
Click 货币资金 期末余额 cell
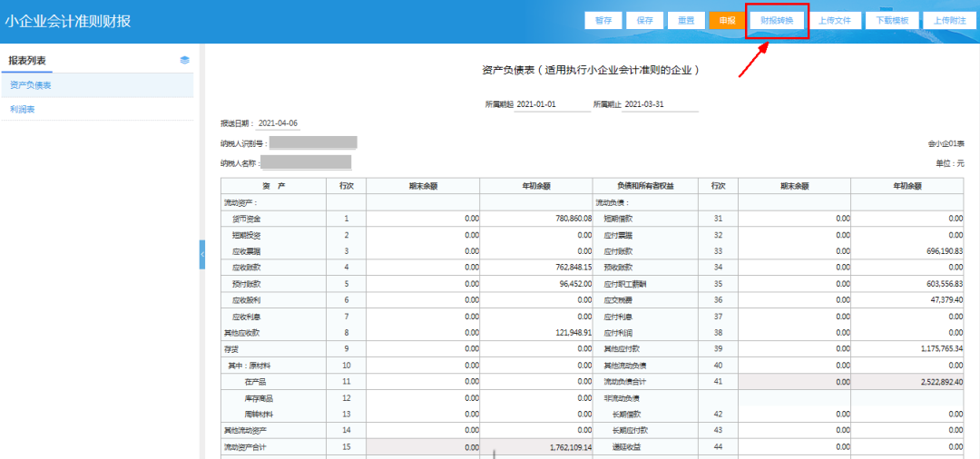(x=423, y=219)
